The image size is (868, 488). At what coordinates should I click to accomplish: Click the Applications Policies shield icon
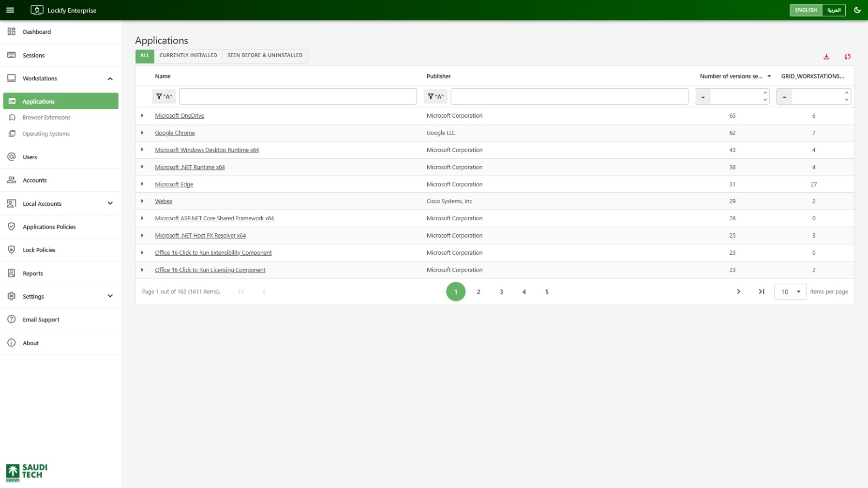point(12,227)
